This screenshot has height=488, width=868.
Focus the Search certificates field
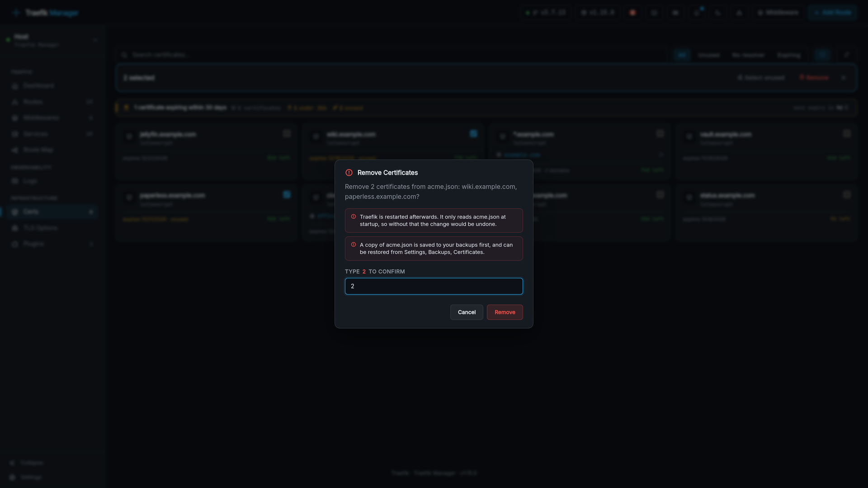(x=392, y=55)
